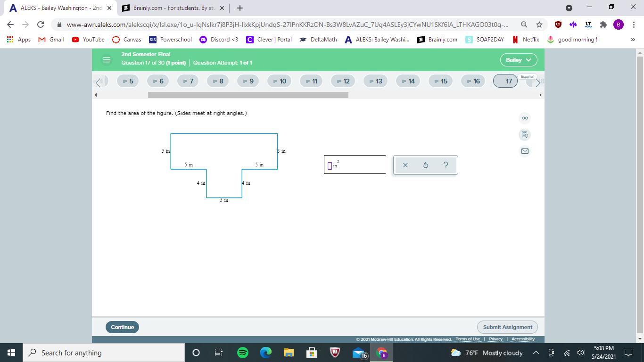This screenshot has height=362, width=644.
Task: Open Microsoft Store from the taskbar
Action: 312,353
